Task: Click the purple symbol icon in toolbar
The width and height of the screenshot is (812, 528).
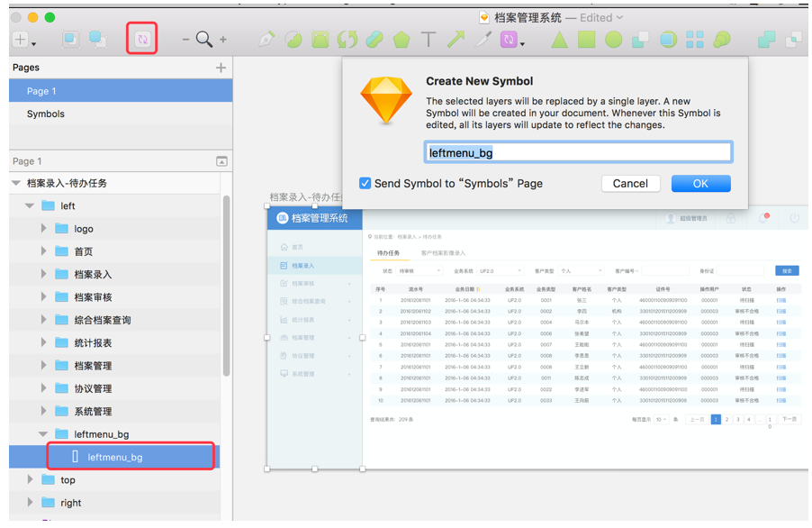Action: tap(509, 40)
